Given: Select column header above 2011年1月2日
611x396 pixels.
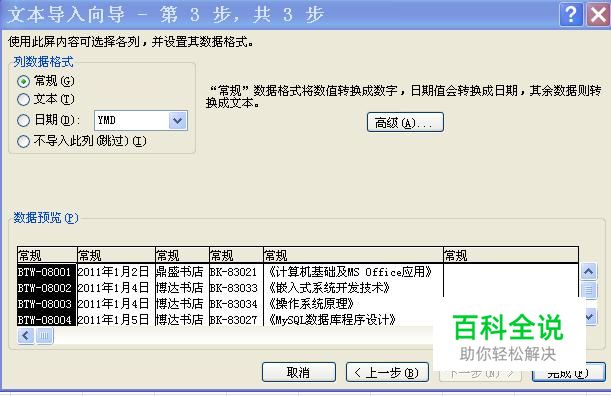Looking at the screenshot, I should point(116,255).
